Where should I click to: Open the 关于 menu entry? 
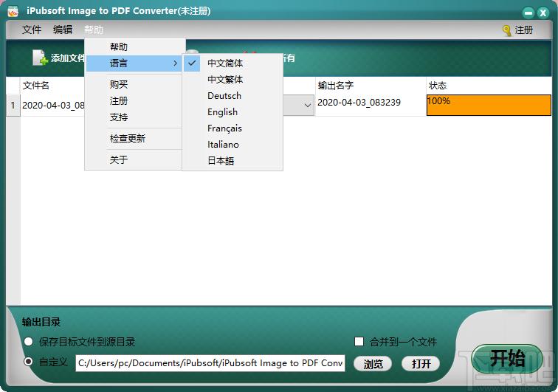135,160
